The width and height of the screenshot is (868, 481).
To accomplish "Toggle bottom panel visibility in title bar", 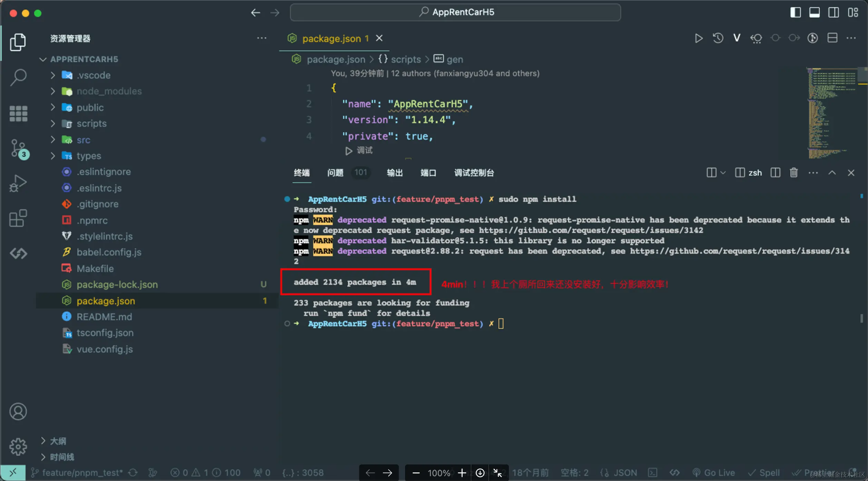I will (814, 12).
